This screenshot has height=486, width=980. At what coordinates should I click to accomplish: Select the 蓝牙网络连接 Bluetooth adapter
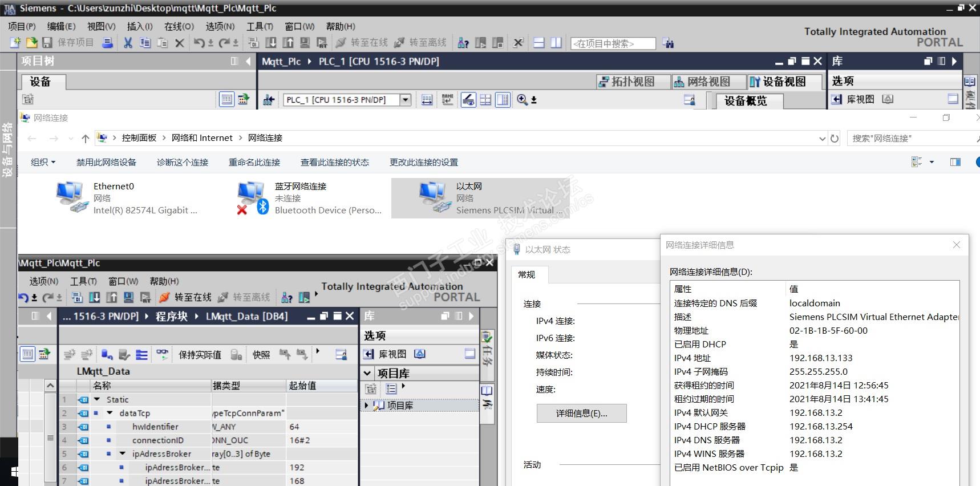pos(309,198)
